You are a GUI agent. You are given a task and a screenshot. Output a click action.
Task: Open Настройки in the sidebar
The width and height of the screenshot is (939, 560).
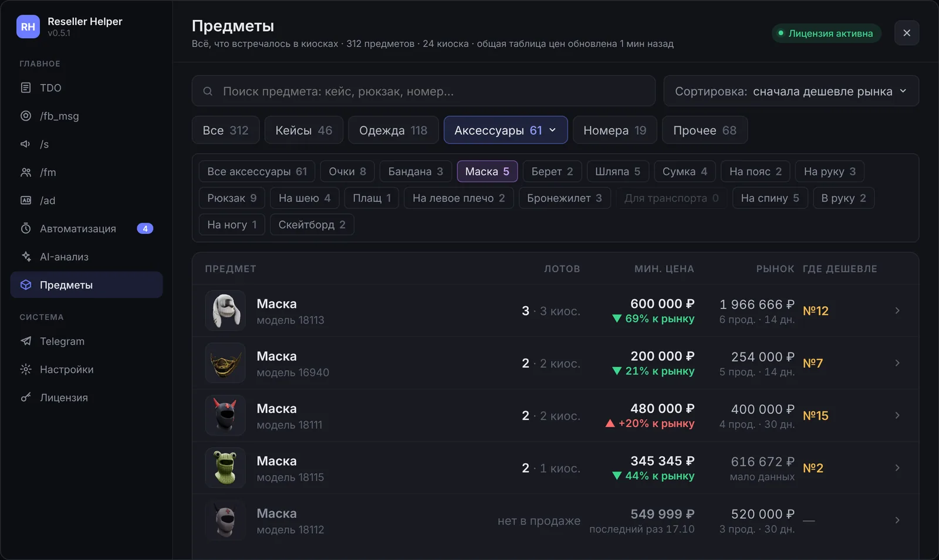tap(86, 369)
